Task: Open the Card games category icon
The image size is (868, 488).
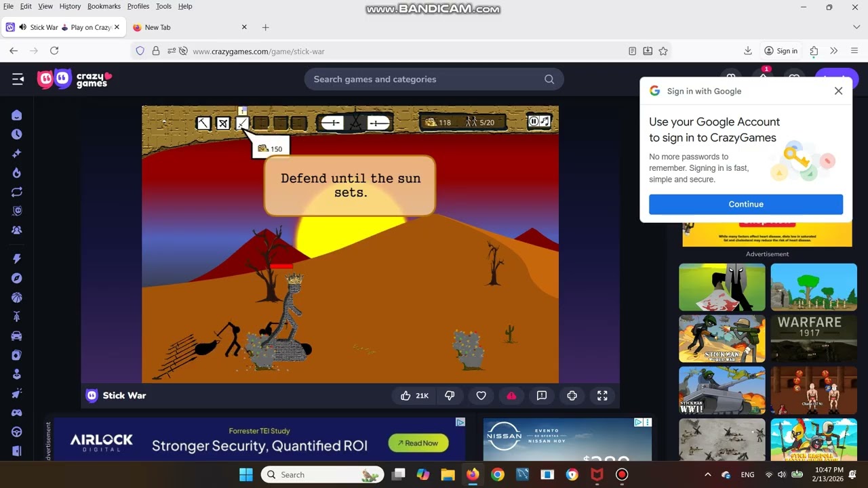Action: click(x=17, y=354)
